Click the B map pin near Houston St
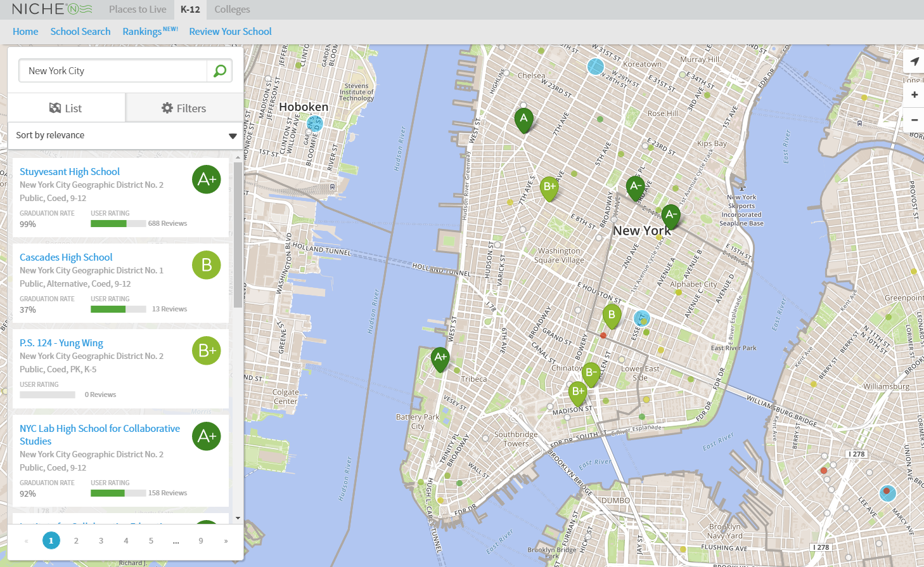The image size is (924, 567). 612,315
